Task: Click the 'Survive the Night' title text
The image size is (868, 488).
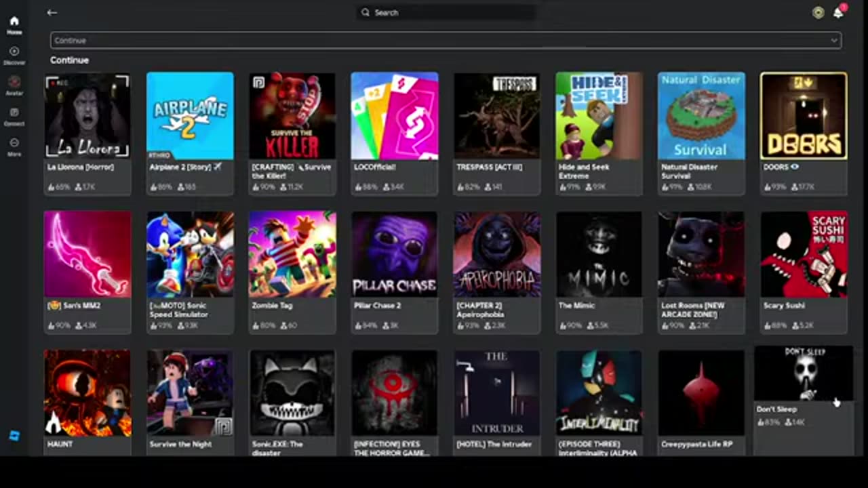Action: click(x=181, y=445)
